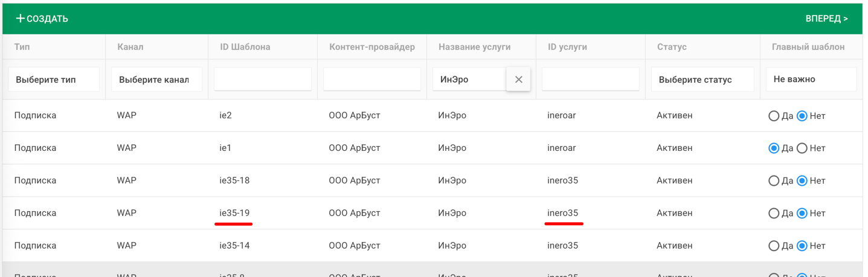Click the Контент-провайдер filter input
The width and height of the screenshot is (868, 277).
pyautogui.click(x=371, y=80)
